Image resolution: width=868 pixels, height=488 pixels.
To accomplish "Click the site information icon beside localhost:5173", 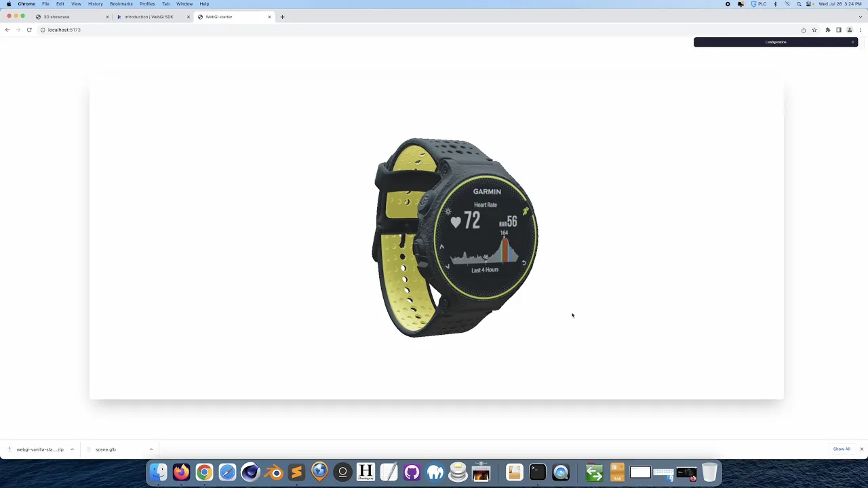I will tap(42, 30).
